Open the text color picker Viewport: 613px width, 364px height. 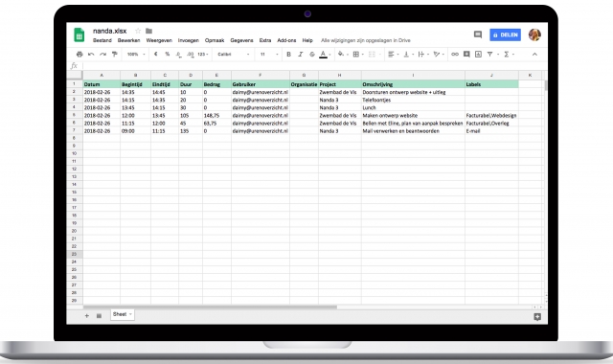click(324, 55)
